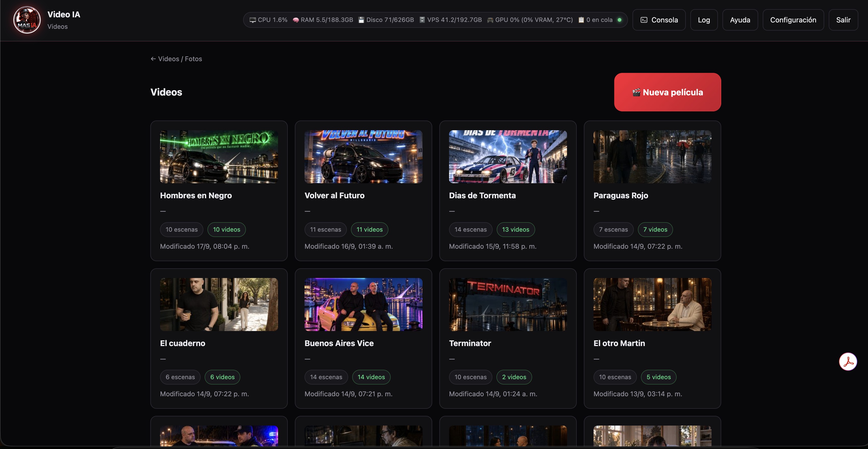This screenshot has width=868, height=449.
Task: Open the Consola panel
Action: 659,20
